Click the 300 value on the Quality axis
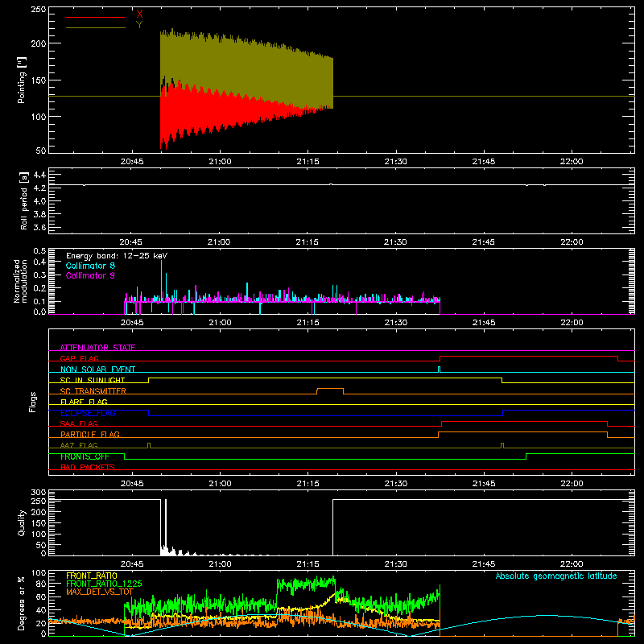The height and width of the screenshot is (644, 644). tap(39, 493)
